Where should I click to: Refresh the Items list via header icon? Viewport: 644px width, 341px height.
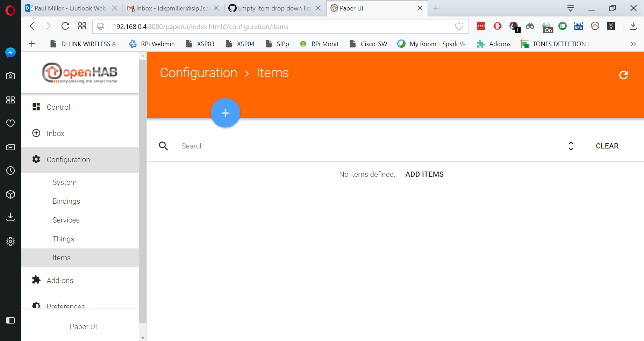[624, 75]
